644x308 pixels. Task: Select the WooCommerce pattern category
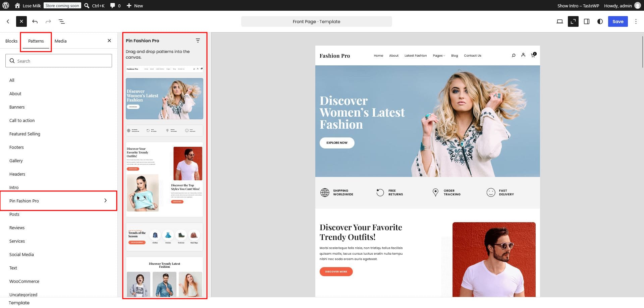[x=24, y=281]
